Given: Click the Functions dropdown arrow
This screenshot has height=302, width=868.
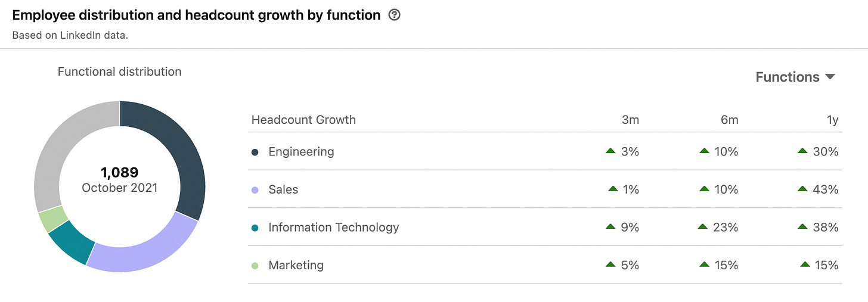Looking at the screenshot, I should pyautogui.click(x=829, y=77).
